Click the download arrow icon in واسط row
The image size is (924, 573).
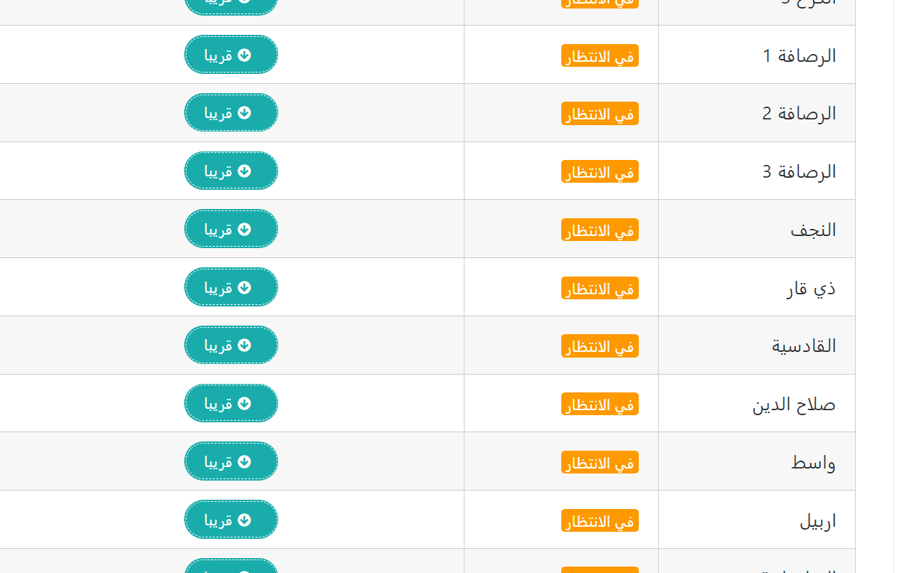click(245, 461)
